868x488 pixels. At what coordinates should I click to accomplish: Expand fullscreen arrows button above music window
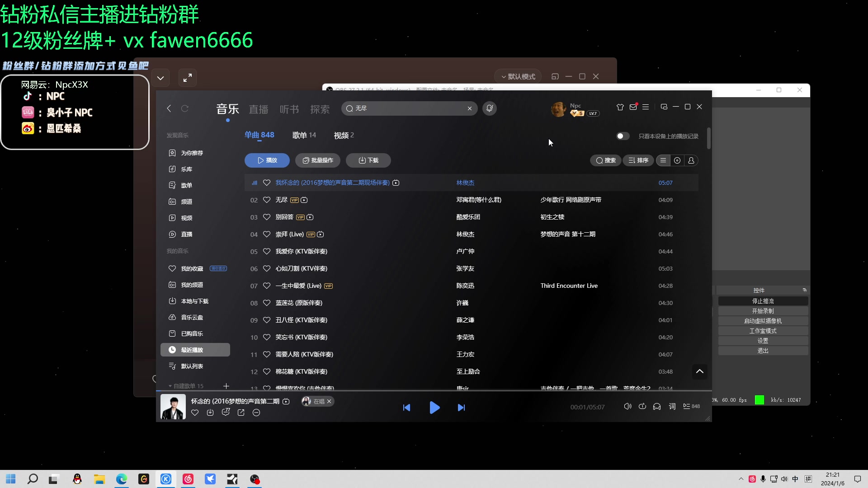pyautogui.click(x=188, y=78)
